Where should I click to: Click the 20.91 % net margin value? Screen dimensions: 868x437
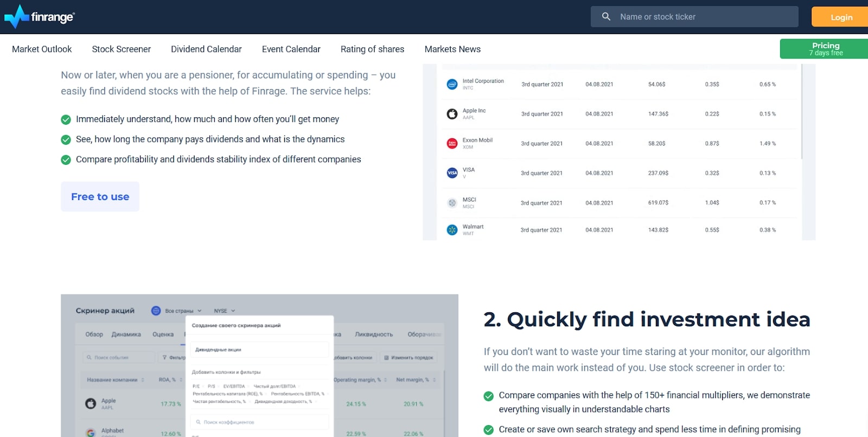point(413,404)
